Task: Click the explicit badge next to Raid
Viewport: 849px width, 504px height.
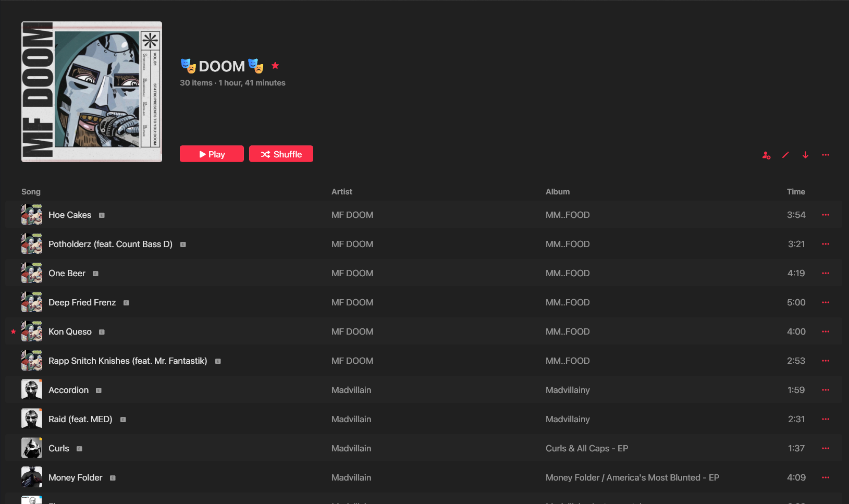Action: pos(123,420)
